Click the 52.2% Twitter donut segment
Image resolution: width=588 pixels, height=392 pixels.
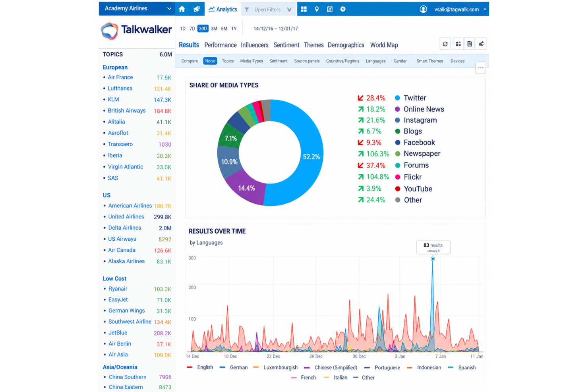point(311,157)
